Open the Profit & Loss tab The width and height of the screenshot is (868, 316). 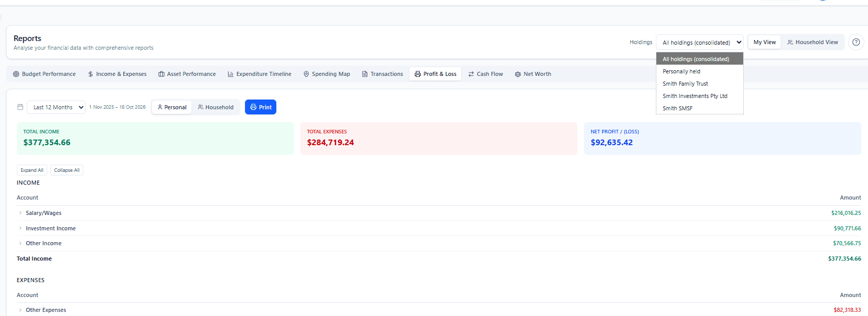point(435,74)
